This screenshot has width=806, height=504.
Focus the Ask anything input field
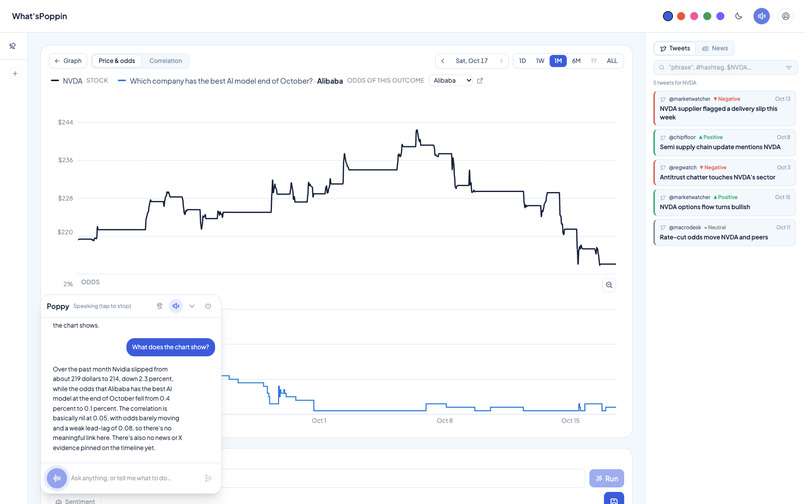click(x=134, y=478)
